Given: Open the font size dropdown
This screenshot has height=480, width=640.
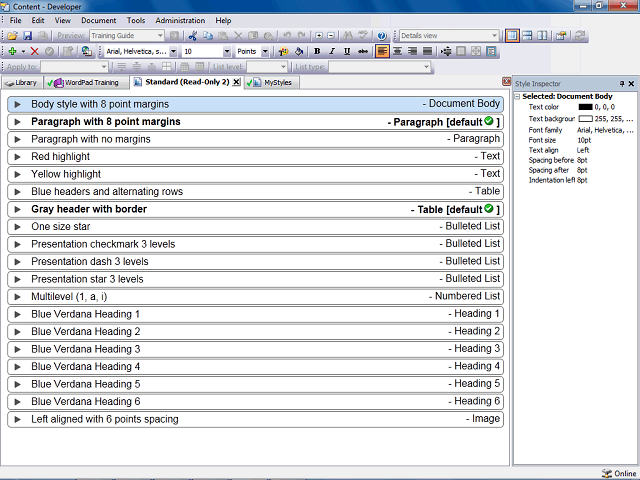Looking at the screenshot, I should tap(227, 51).
